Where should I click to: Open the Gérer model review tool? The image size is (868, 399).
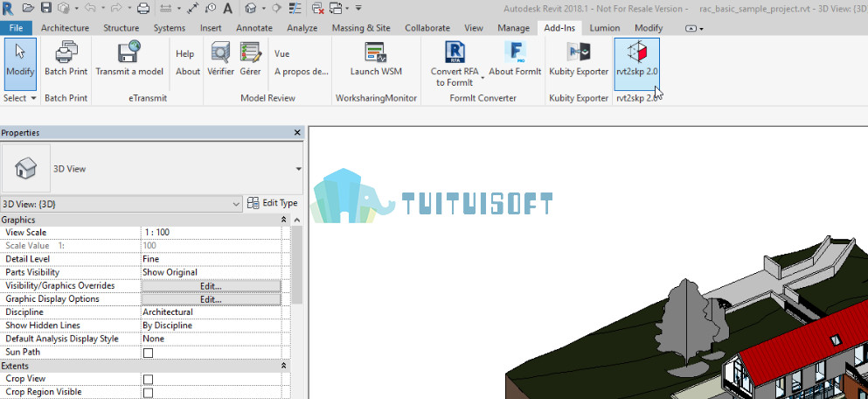pos(250,59)
